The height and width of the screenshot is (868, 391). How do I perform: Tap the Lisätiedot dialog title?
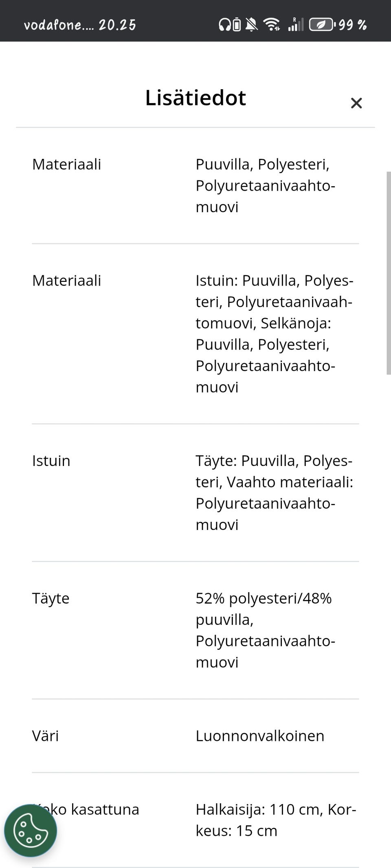195,98
